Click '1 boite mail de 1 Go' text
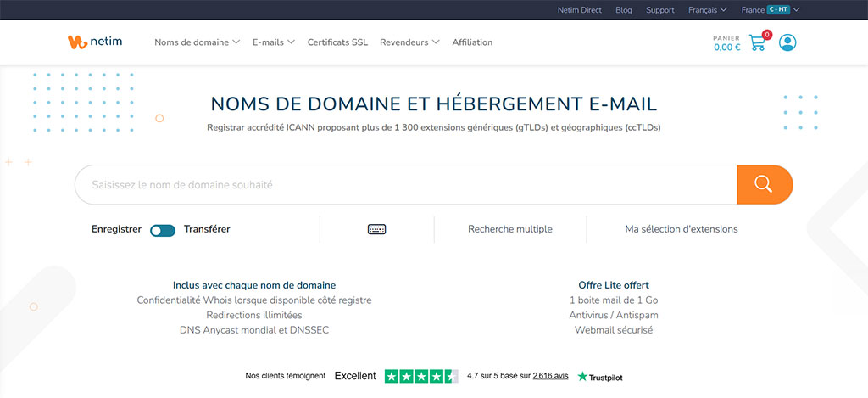The image size is (868, 398). pos(614,300)
